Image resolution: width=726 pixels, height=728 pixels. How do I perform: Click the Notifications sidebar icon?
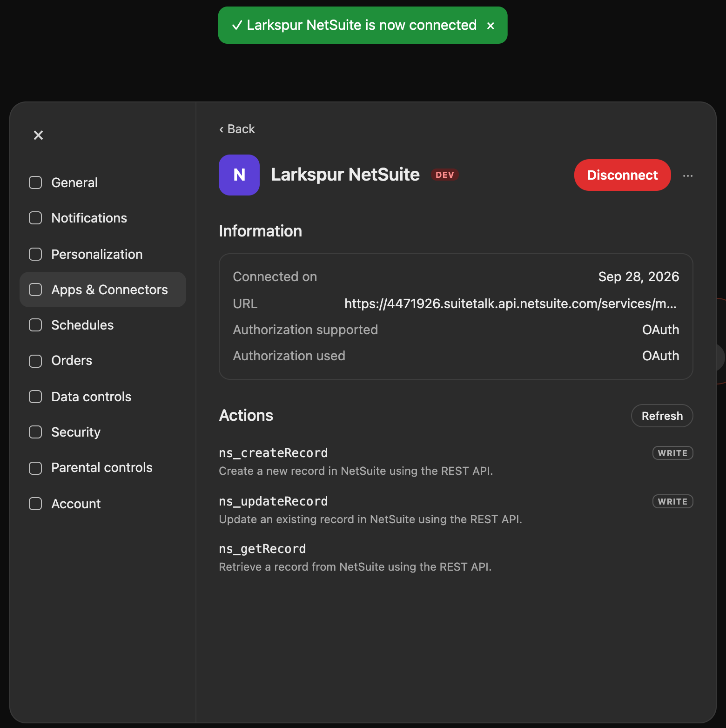pyautogui.click(x=35, y=218)
